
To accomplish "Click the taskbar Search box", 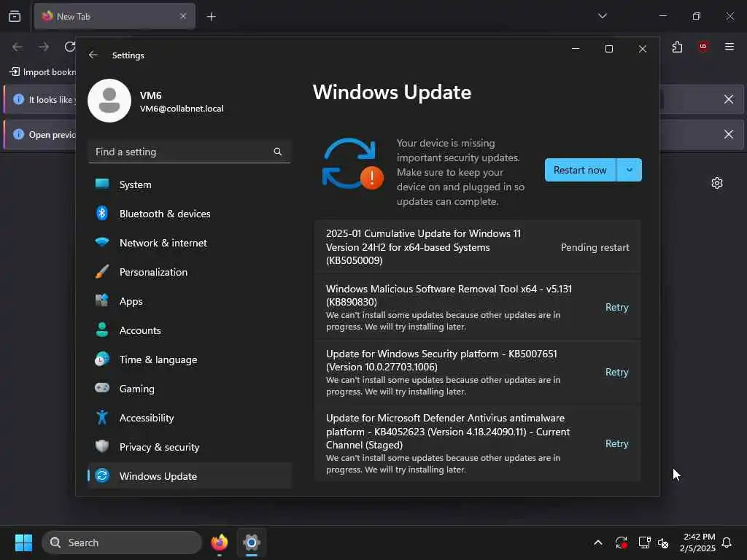I will click(122, 542).
